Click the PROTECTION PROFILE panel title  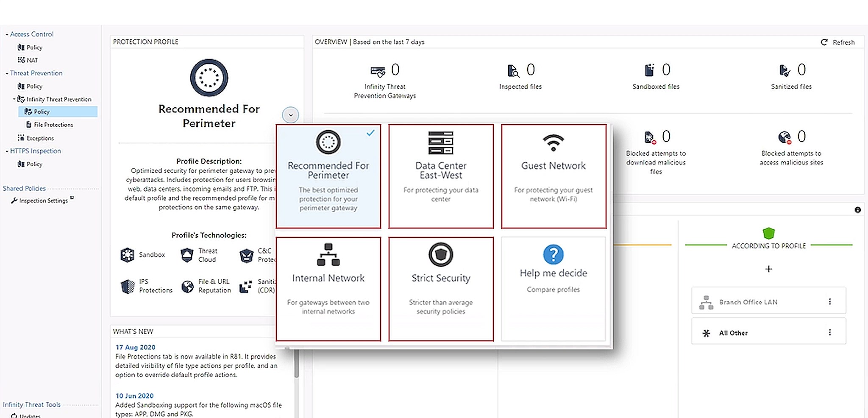[146, 42]
